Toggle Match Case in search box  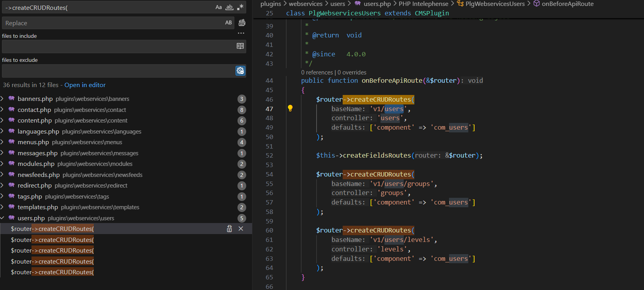pos(219,7)
